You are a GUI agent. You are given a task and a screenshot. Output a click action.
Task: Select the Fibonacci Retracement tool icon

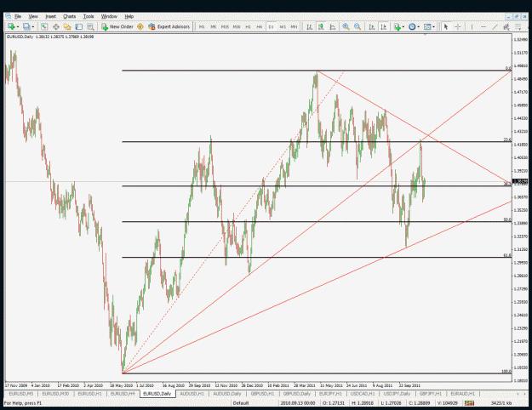tap(518, 26)
